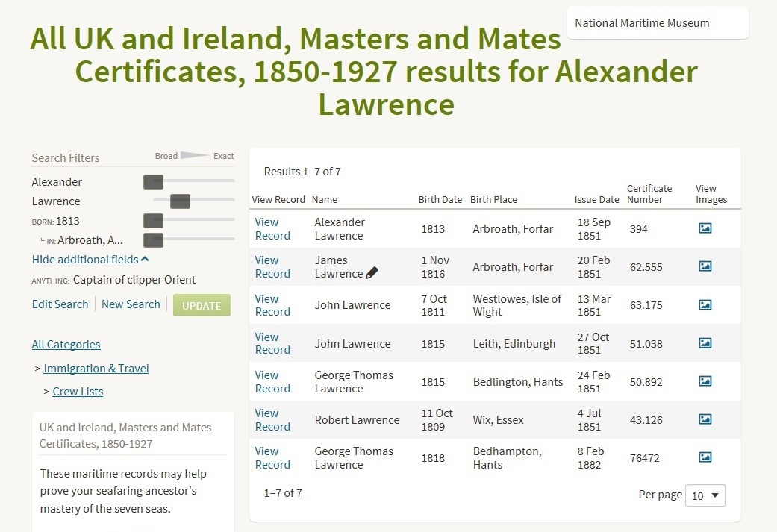Open image icon for Westlowes, Isle of Wight record
Viewport: 777px width, 532px height.
(705, 304)
